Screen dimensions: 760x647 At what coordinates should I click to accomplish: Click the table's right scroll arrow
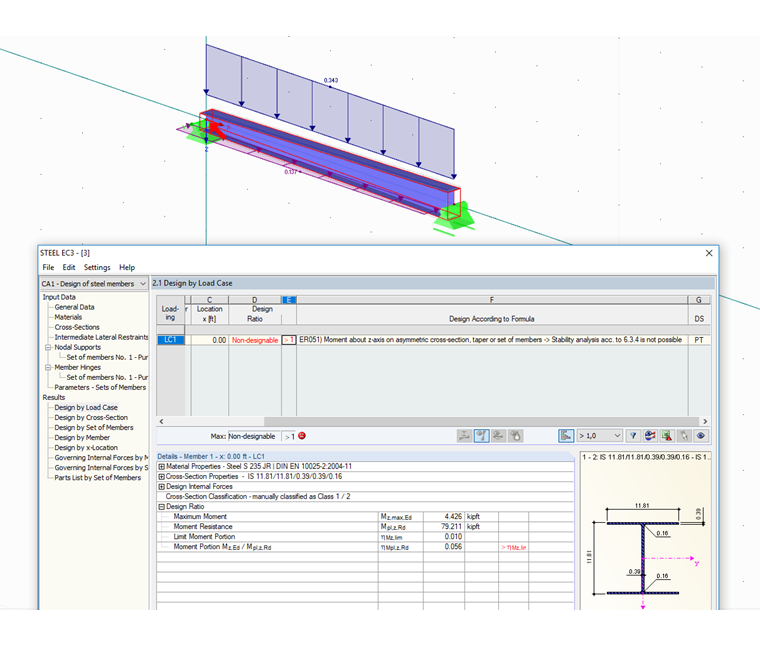coord(705,421)
